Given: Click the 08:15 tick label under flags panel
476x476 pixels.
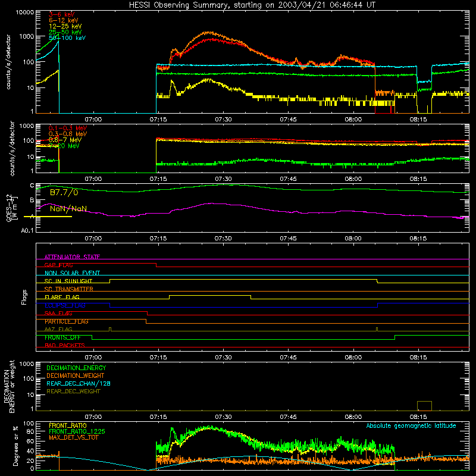Looking at the screenshot, I should pos(418,358).
